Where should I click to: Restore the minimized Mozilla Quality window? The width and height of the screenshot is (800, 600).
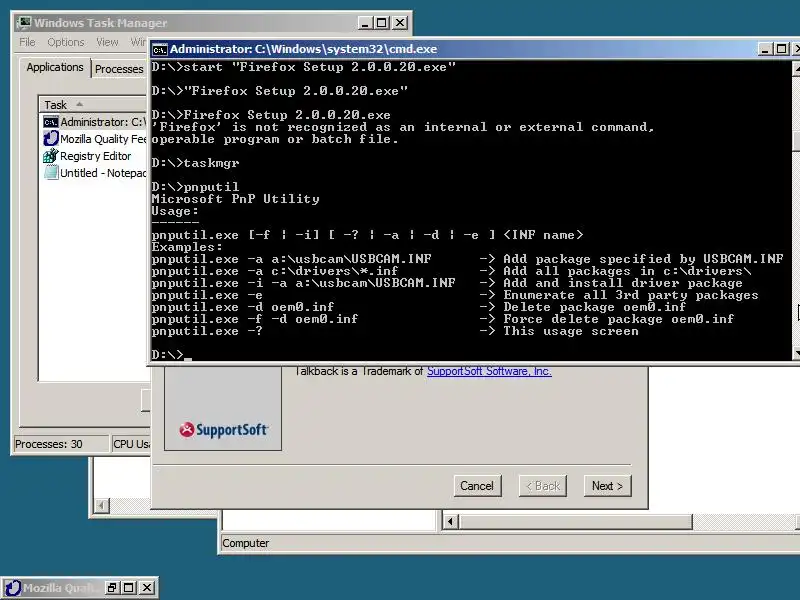[112, 588]
